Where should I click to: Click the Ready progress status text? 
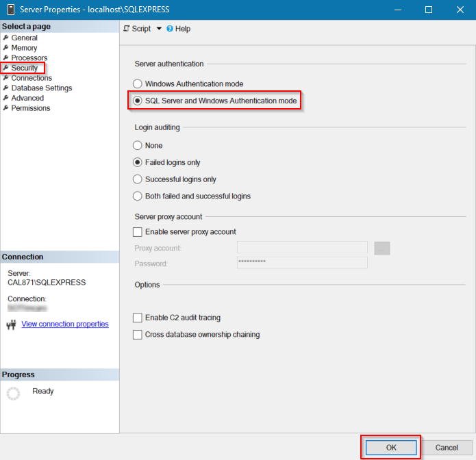point(42,391)
